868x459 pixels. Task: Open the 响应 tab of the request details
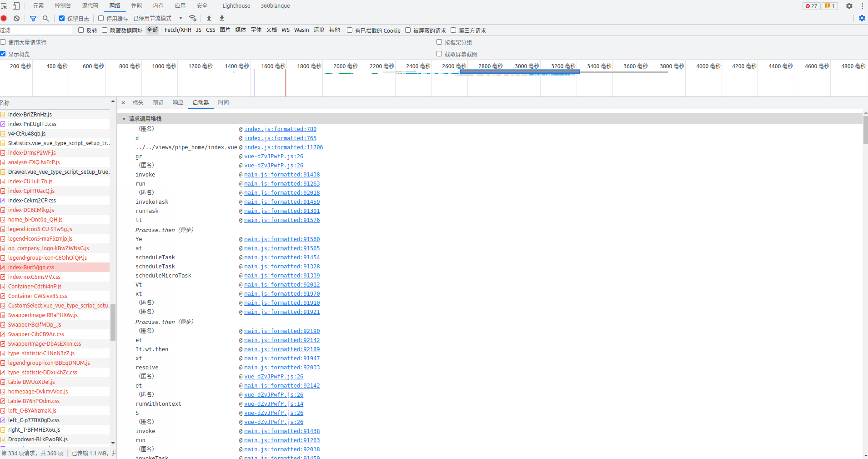click(178, 103)
